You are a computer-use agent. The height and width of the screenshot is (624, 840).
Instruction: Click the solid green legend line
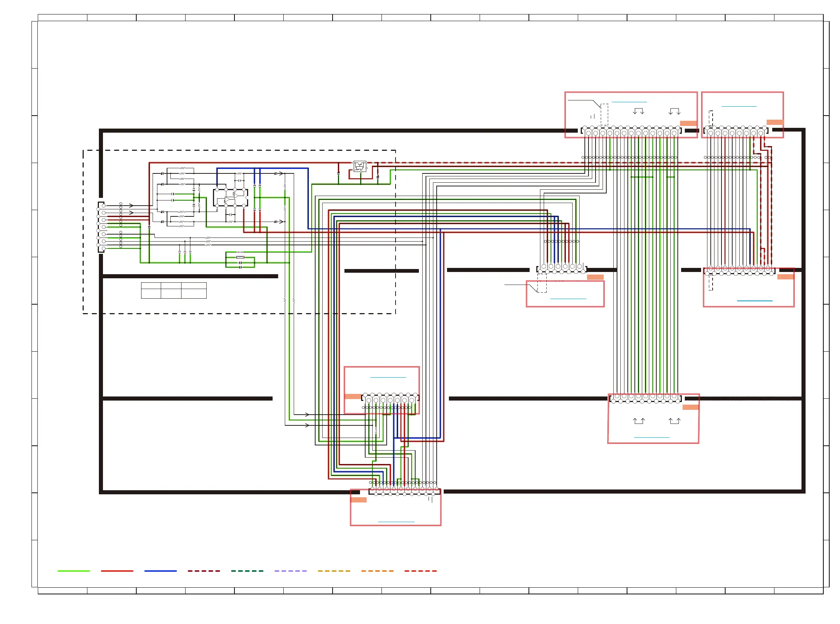74,571
